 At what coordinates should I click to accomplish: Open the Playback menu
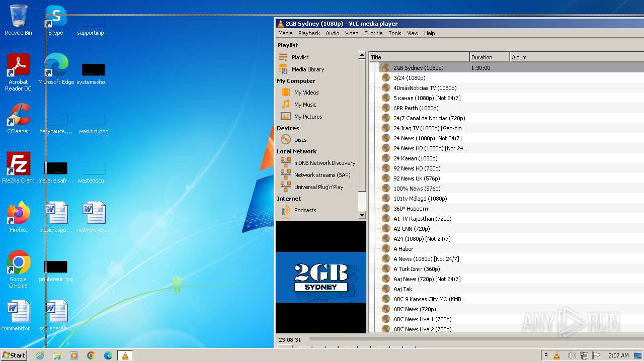[309, 33]
